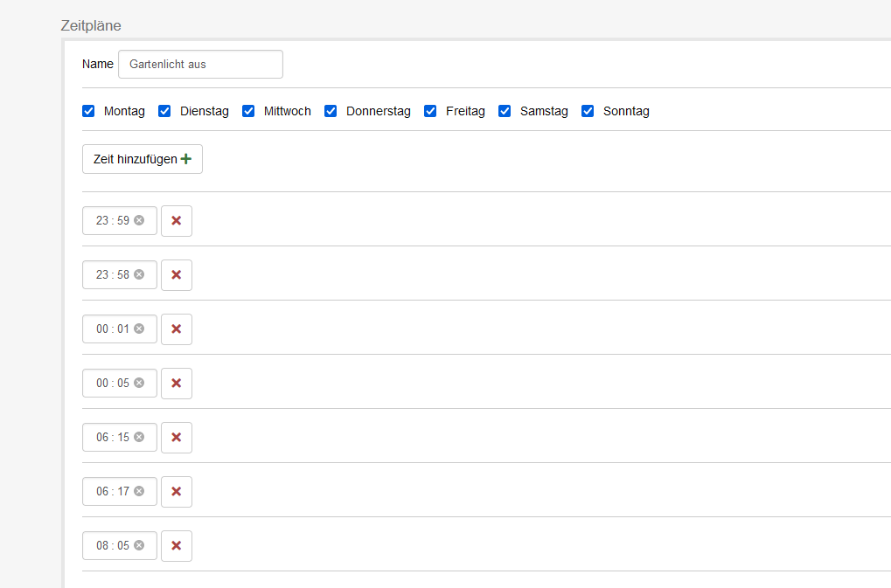This screenshot has width=891, height=588.
Task: Clear the 23:59 time field value
Action: [139, 220]
